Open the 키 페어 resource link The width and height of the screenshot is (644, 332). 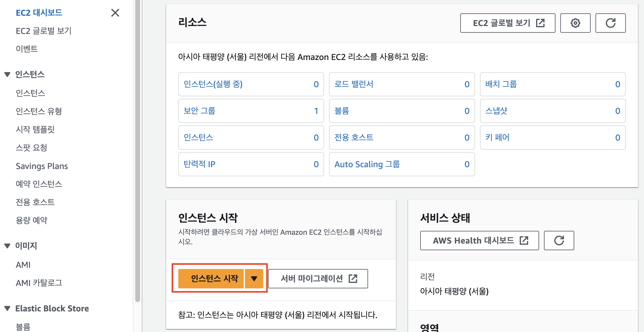pyautogui.click(x=497, y=138)
